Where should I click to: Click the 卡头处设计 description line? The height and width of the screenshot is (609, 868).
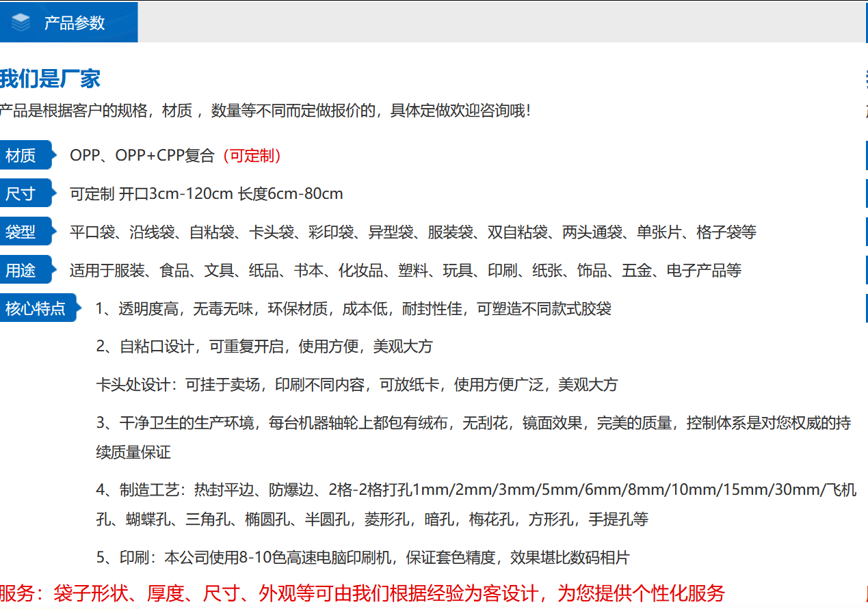(x=356, y=385)
